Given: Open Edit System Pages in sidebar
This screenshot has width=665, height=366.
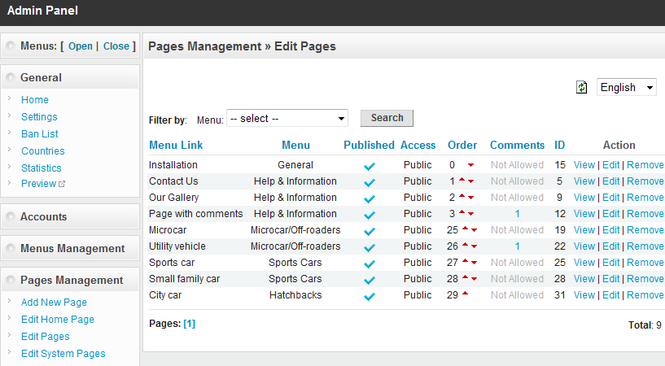Looking at the screenshot, I should [63, 353].
